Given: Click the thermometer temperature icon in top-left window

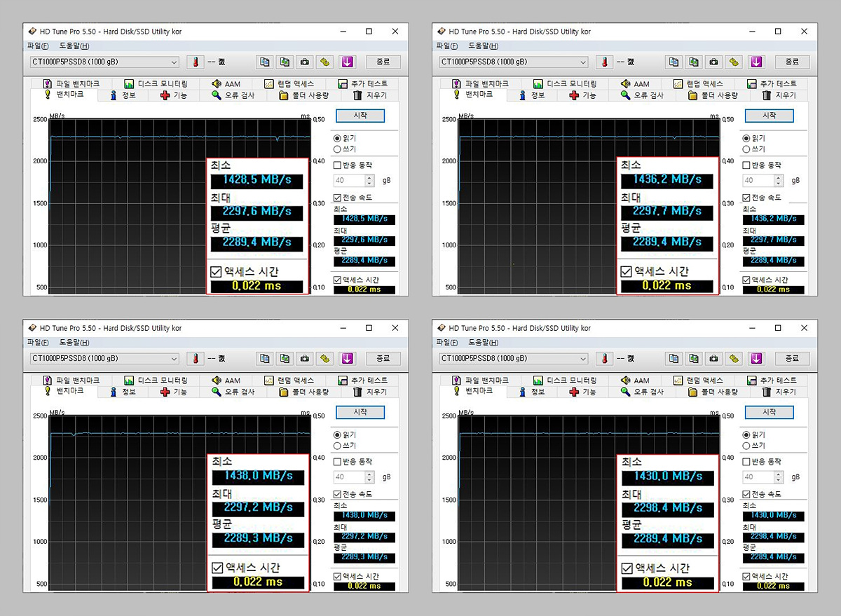Looking at the screenshot, I should pyautogui.click(x=195, y=62).
